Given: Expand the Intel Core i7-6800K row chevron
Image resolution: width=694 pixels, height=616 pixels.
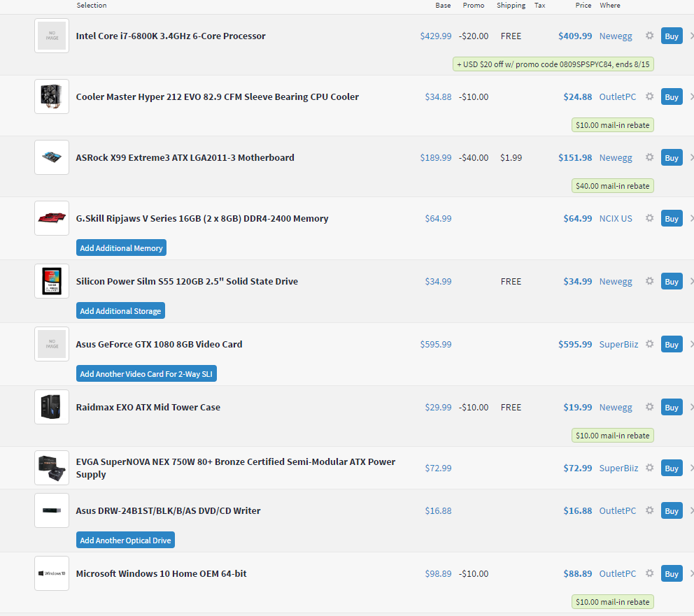Looking at the screenshot, I should (x=691, y=36).
